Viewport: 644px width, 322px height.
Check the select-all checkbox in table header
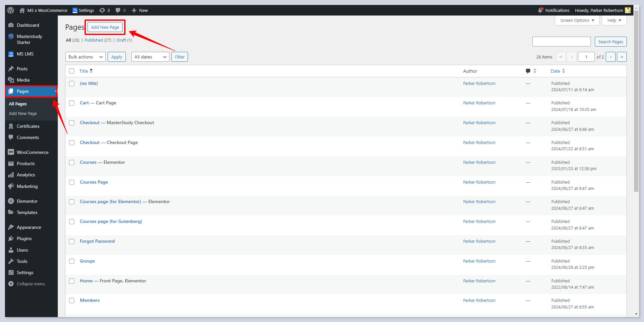pos(72,71)
